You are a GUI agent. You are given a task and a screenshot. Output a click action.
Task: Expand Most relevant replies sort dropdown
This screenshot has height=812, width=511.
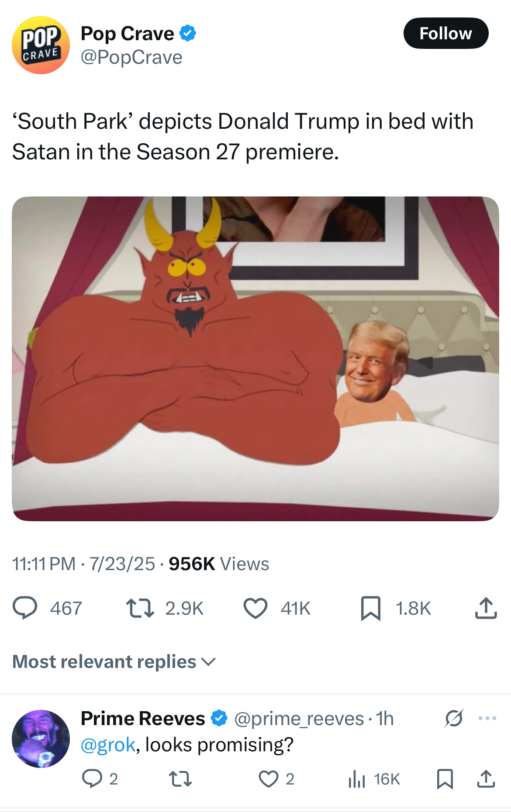point(114,662)
